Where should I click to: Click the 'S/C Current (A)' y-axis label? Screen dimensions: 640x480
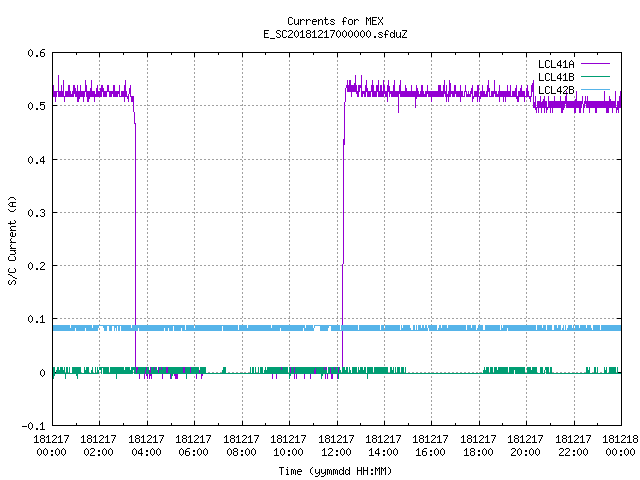point(12,240)
